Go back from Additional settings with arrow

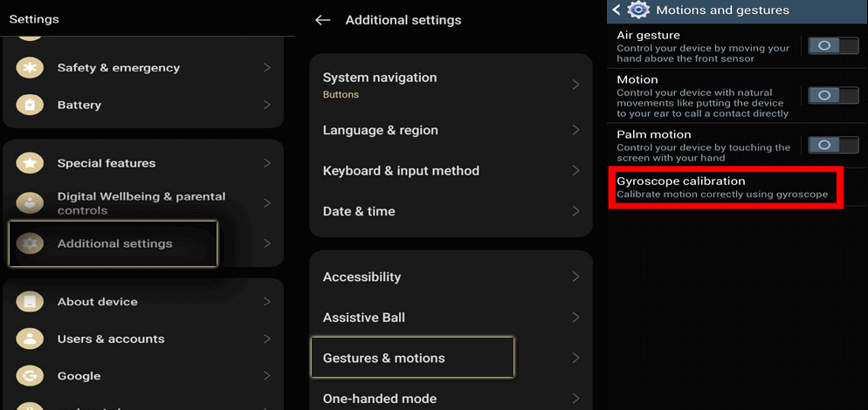tap(323, 20)
